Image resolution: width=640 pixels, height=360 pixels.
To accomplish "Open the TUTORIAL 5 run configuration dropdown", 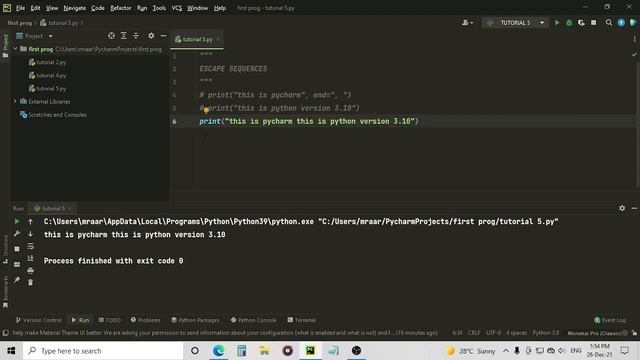I will tap(515, 23).
